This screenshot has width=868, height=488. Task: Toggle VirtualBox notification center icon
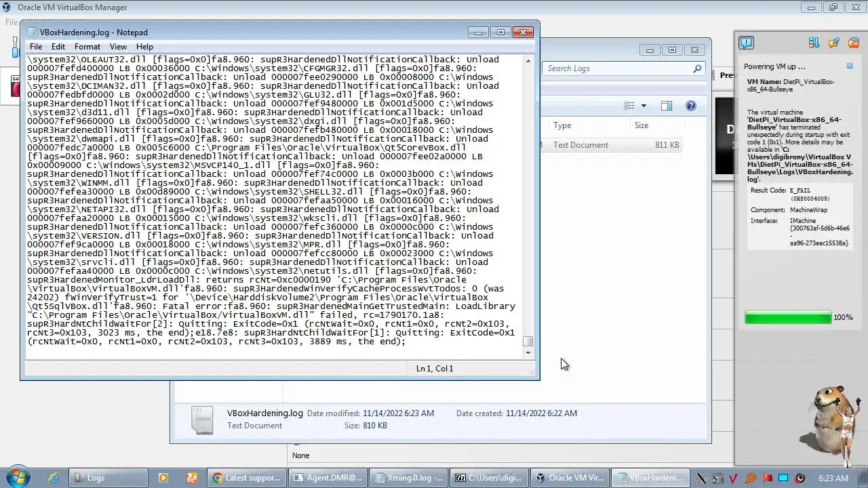click(746, 43)
